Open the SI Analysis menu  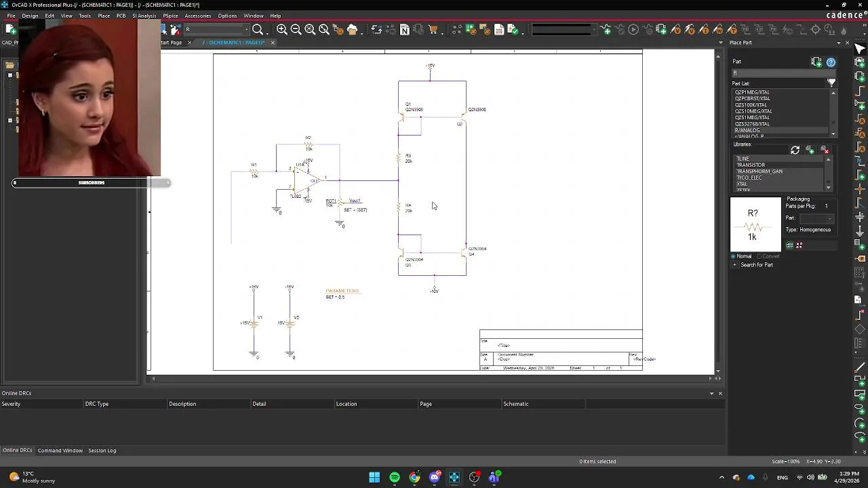point(144,16)
